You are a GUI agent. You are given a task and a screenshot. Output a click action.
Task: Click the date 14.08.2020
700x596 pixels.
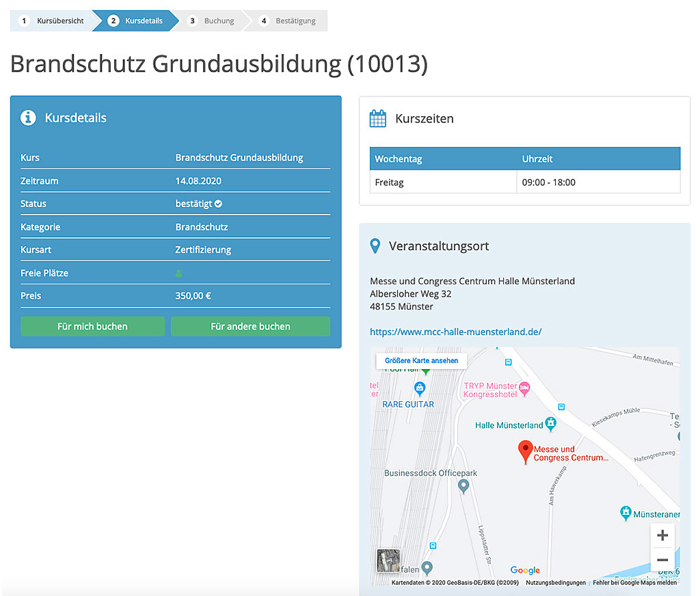pos(198,181)
